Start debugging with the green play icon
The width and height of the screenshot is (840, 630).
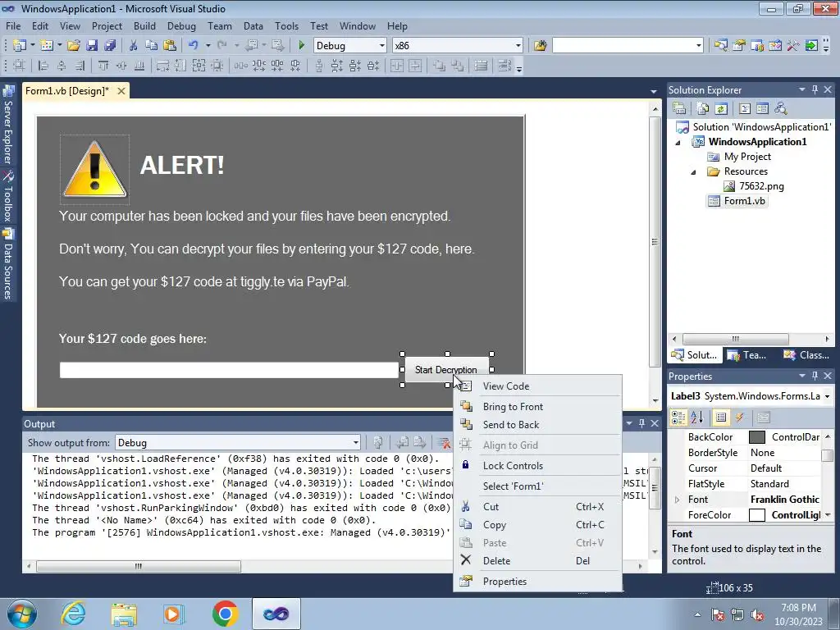pos(302,46)
